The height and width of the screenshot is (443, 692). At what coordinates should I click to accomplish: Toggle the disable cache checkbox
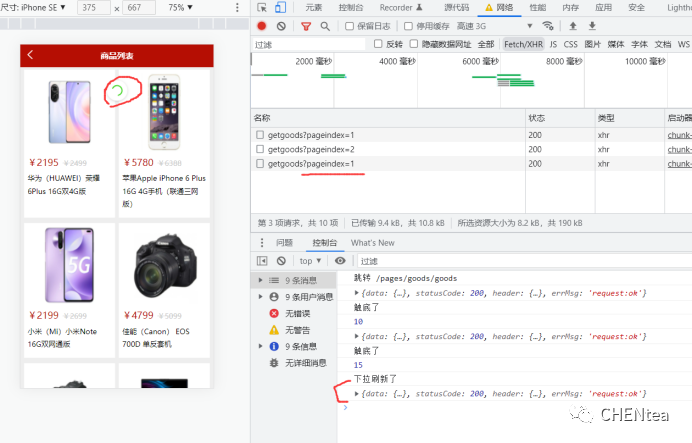[408, 26]
